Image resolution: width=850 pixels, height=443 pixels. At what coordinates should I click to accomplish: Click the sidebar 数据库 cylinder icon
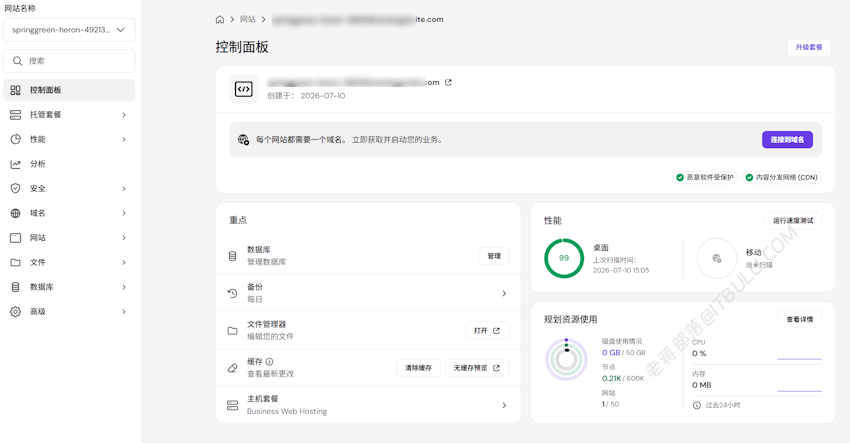coord(16,287)
